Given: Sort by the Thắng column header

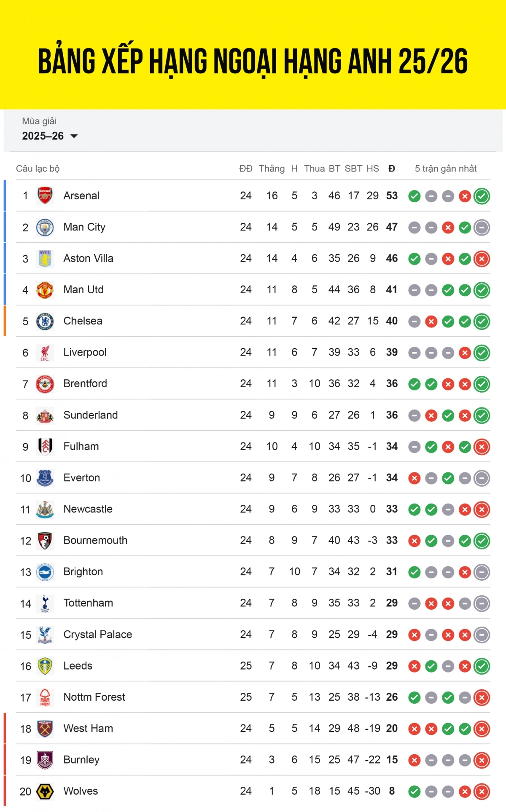Looking at the screenshot, I should [x=272, y=169].
